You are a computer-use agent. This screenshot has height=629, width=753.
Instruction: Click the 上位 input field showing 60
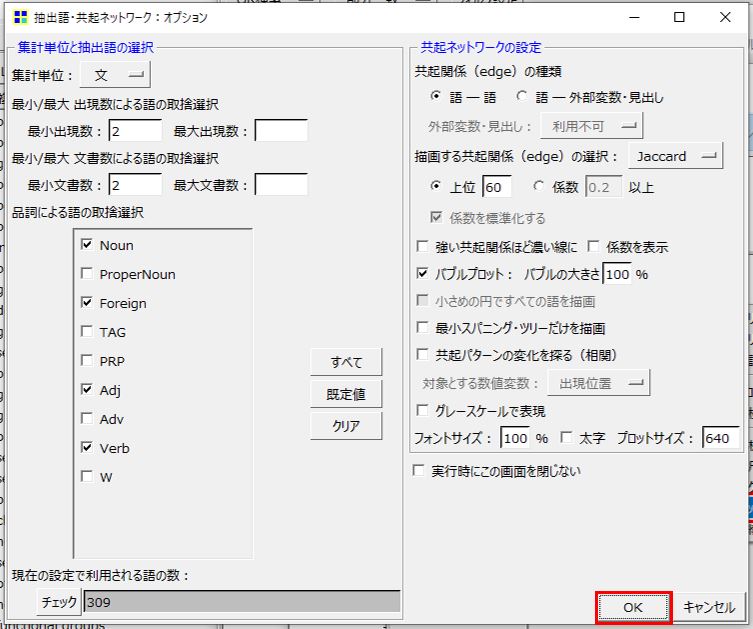497,187
